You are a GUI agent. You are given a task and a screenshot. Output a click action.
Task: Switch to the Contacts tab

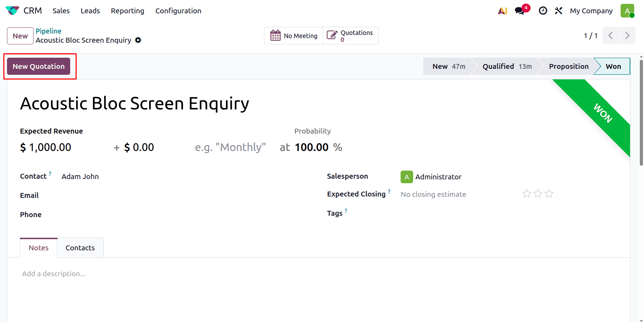pyautogui.click(x=80, y=248)
